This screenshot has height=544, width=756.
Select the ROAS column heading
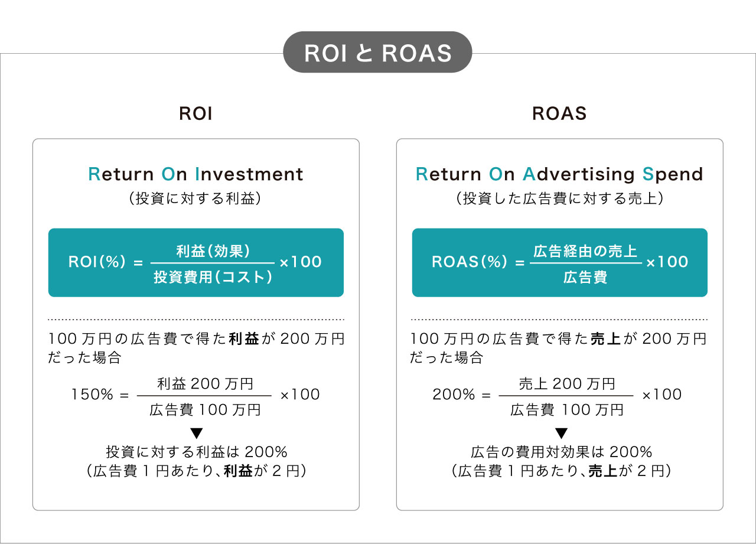pos(559,113)
